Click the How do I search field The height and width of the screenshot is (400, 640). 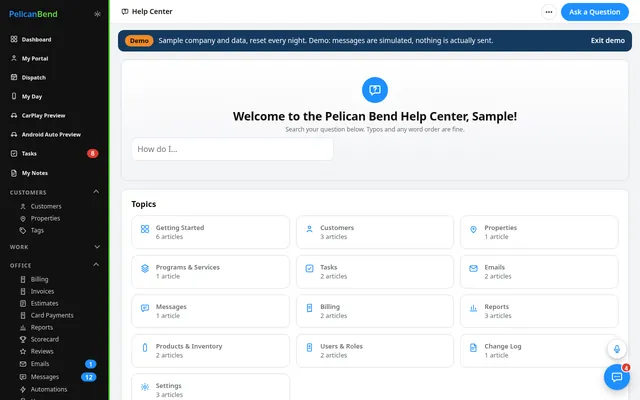click(232, 149)
